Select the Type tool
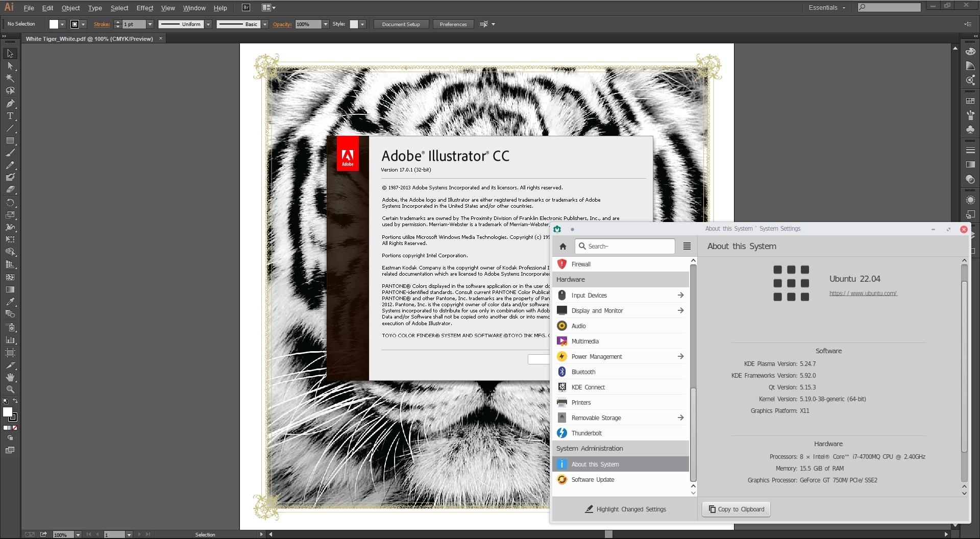This screenshot has width=980, height=539. [10, 116]
